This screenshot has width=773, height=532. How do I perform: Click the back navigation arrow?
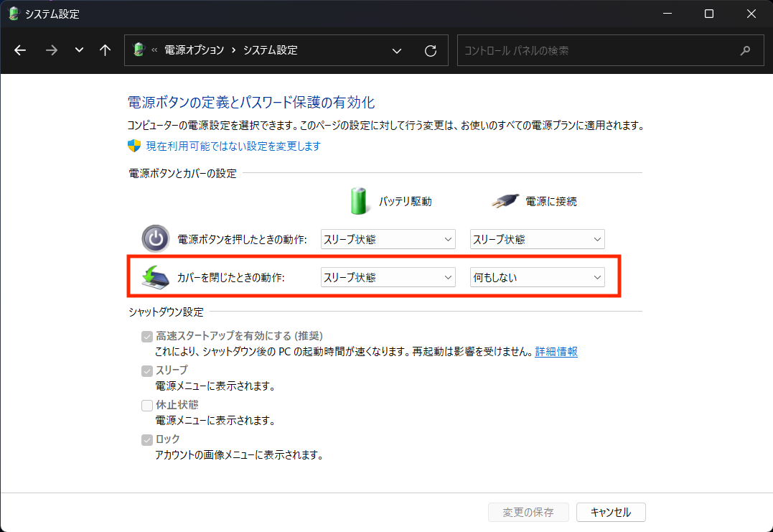(20, 50)
